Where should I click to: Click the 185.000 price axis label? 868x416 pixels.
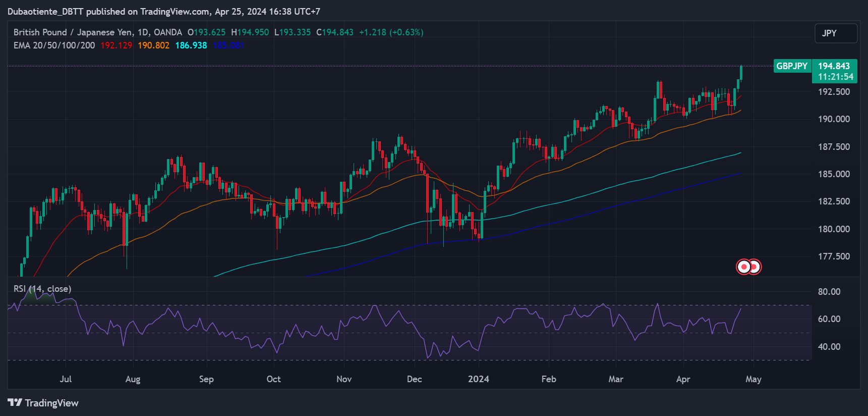(834, 174)
